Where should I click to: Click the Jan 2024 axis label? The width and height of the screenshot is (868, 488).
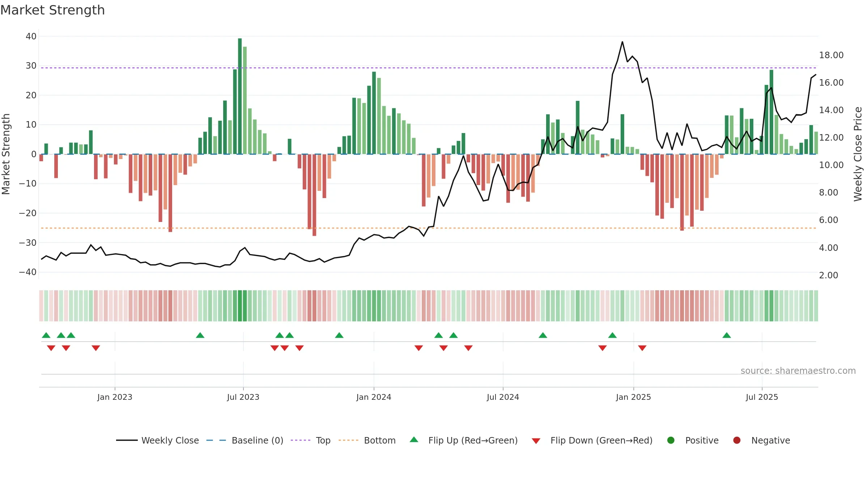click(374, 397)
